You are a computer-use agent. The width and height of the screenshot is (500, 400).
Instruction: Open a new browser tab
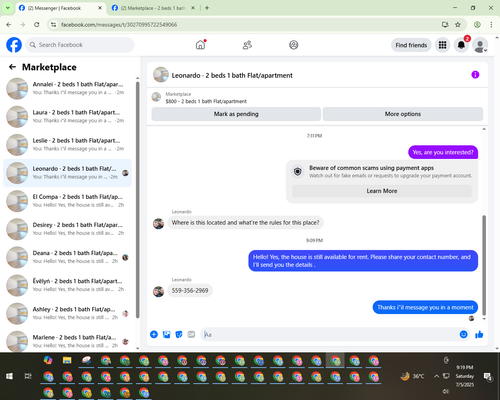pos(207,8)
